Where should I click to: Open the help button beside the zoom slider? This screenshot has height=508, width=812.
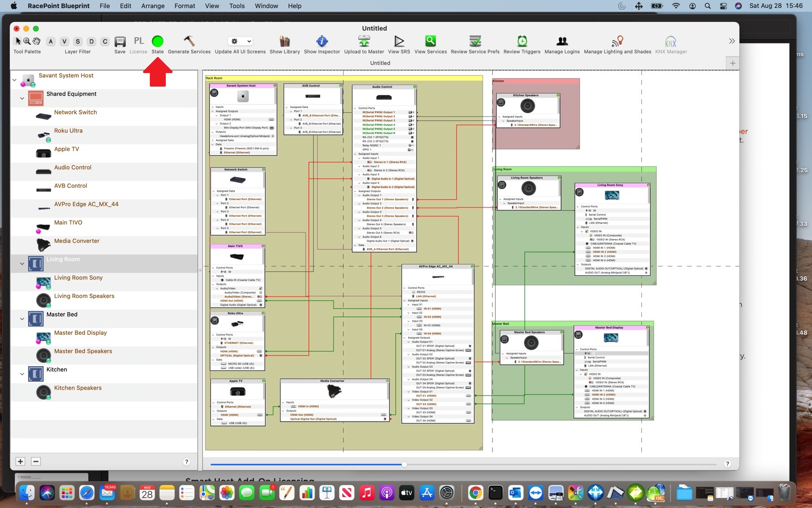[x=727, y=463]
